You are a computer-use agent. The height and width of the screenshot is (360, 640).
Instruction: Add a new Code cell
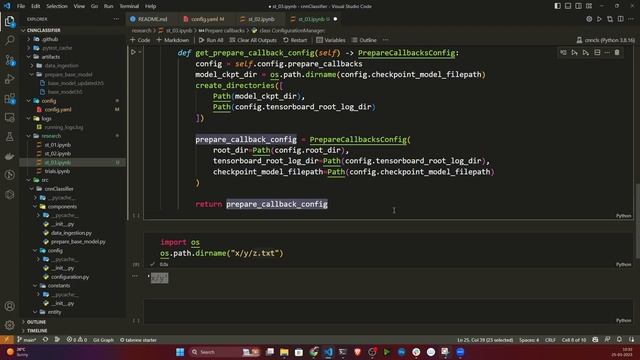pos(140,40)
